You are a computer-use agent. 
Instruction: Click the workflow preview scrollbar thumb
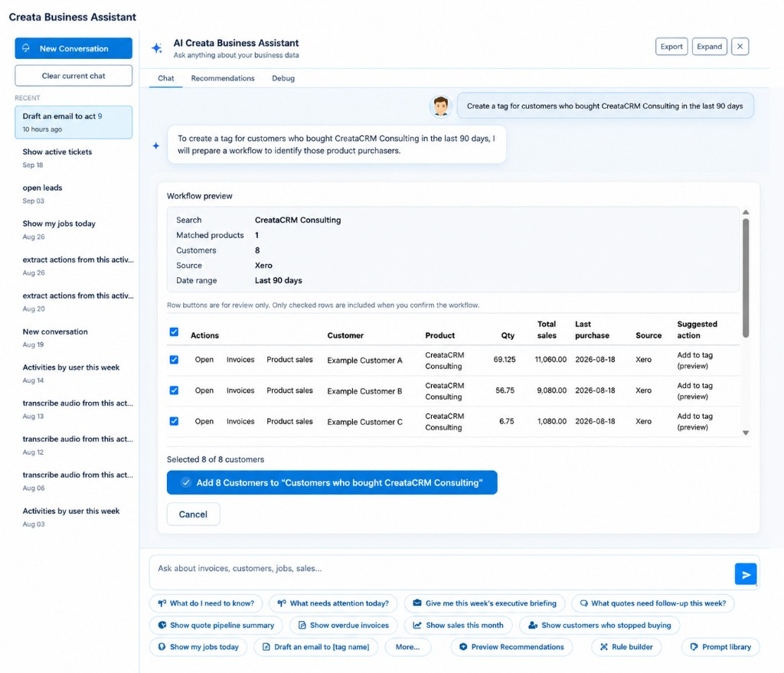click(746, 278)
